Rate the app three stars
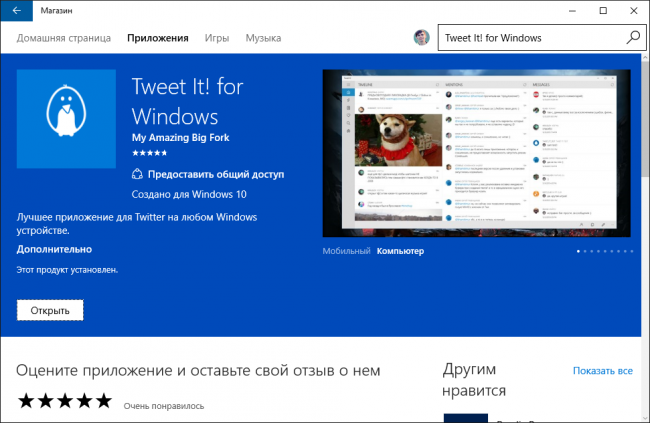The width and height of the screenshot is (650, 423). 65,401
